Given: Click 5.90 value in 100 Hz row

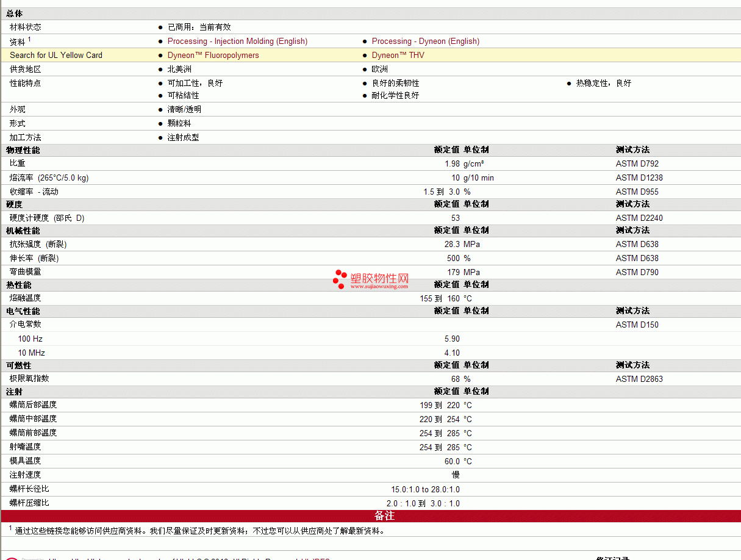Looking at the screenshot, I should (453, 339).
